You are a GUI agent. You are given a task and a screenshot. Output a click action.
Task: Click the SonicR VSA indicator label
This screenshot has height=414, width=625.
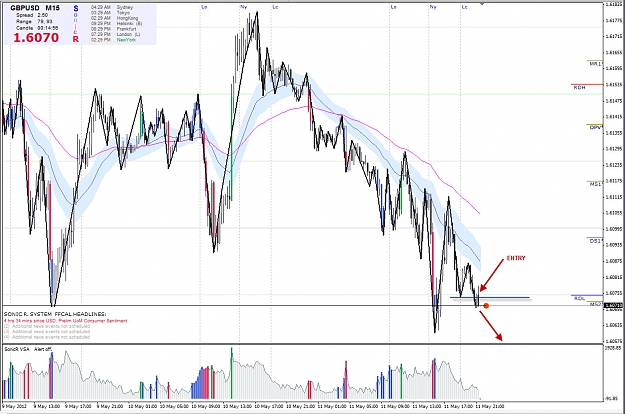click(x=17, y=349)
